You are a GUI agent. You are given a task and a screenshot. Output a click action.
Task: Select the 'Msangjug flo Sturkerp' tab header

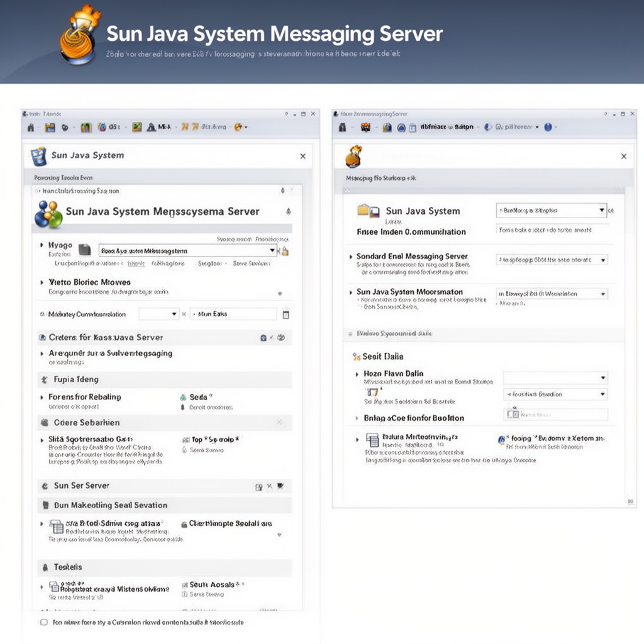pyautogui.click(x=380, y=178)
